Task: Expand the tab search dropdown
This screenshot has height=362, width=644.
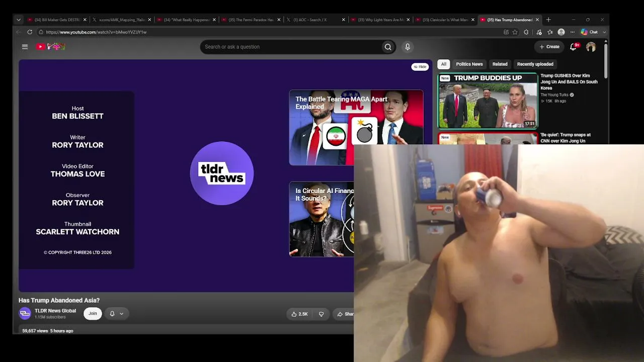Action: tap(19, 20)
